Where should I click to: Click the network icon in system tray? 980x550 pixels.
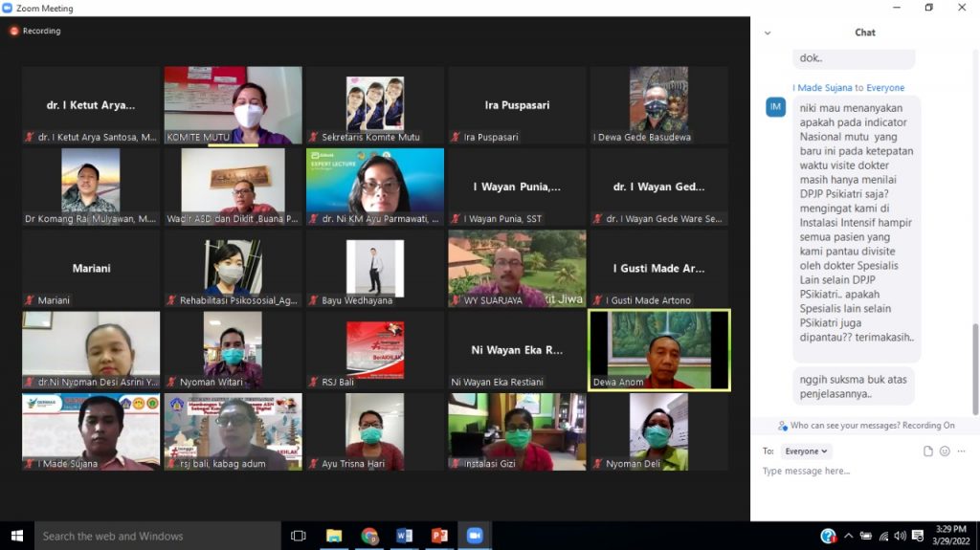point(883,537)
